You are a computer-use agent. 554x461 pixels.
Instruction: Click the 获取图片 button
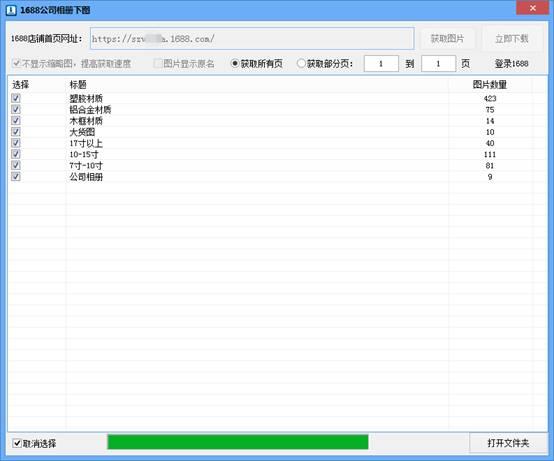(447, 39)
